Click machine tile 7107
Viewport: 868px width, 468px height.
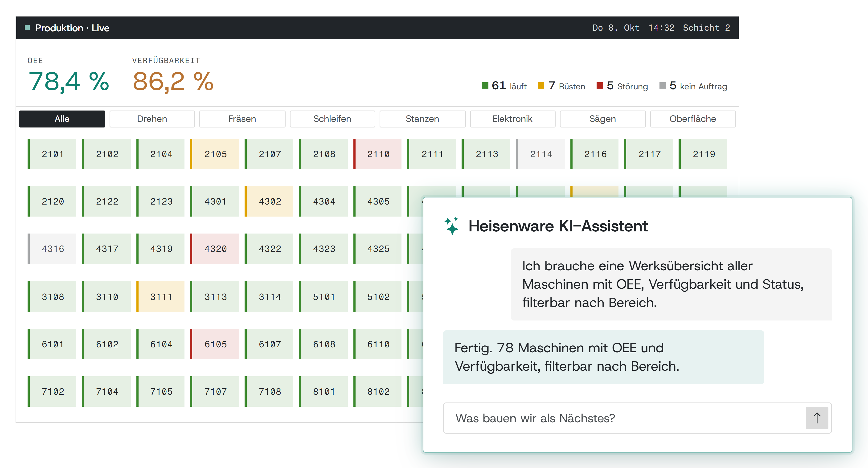[215, 391]
